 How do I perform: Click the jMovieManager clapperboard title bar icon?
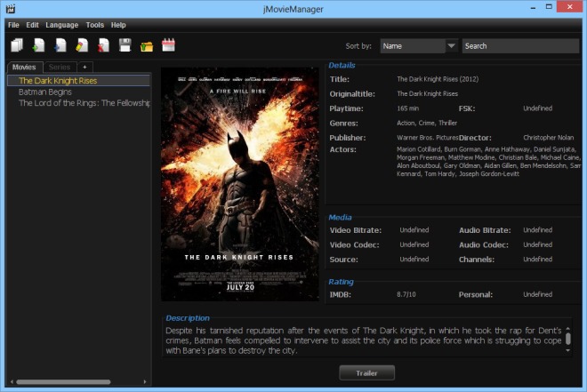point(11,8)
